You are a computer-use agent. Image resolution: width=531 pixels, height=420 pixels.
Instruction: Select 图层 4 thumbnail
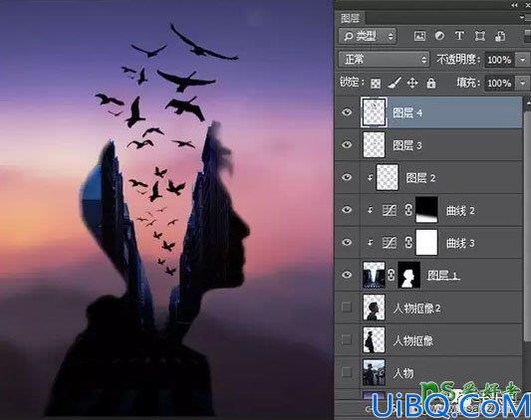(x=374, y=112)
